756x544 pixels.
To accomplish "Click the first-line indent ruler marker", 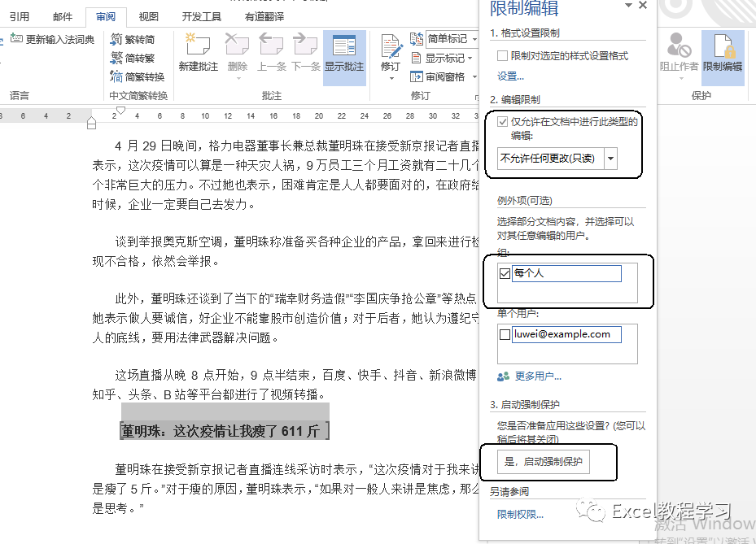I will [121, 111].
